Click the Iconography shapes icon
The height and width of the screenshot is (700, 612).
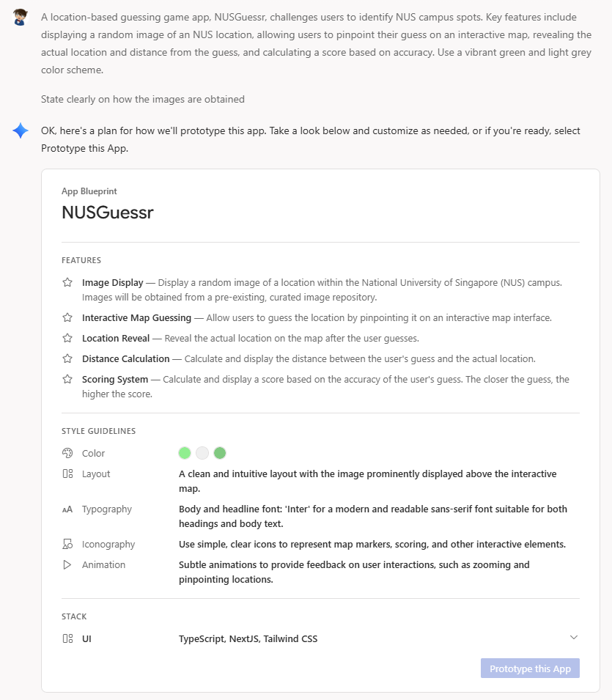(67, 545)
